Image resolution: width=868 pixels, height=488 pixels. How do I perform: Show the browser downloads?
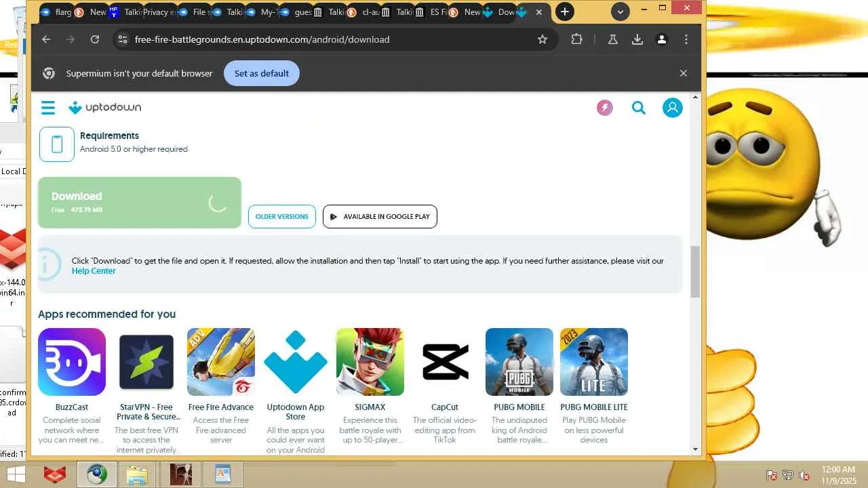(637, 39)
